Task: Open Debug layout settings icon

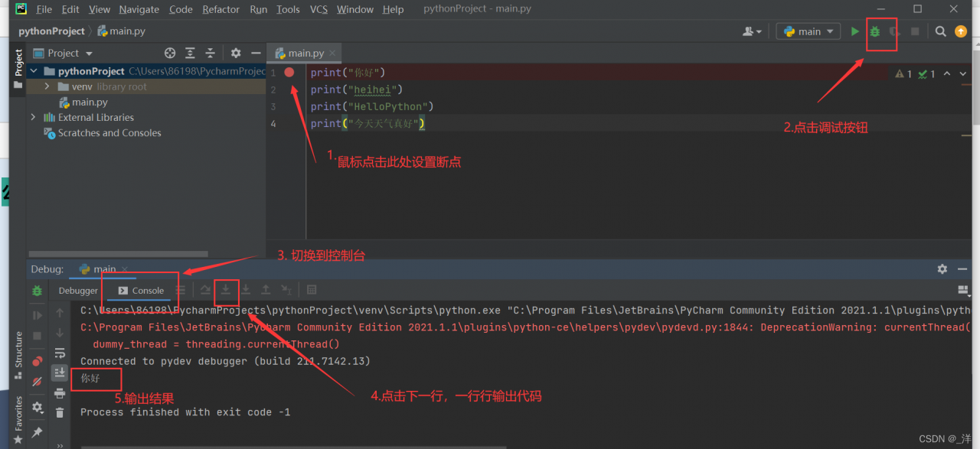Action: pos(963,290)
